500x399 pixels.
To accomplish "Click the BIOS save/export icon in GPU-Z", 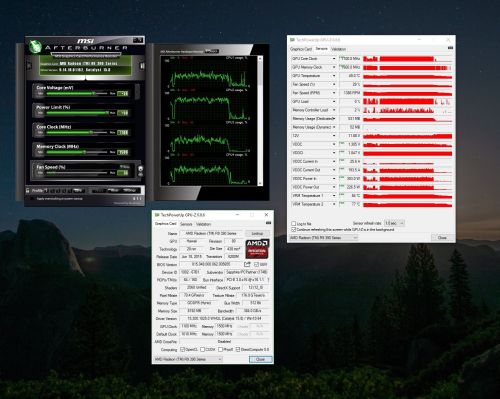I will pyautogui.click(x=247, y=264).
